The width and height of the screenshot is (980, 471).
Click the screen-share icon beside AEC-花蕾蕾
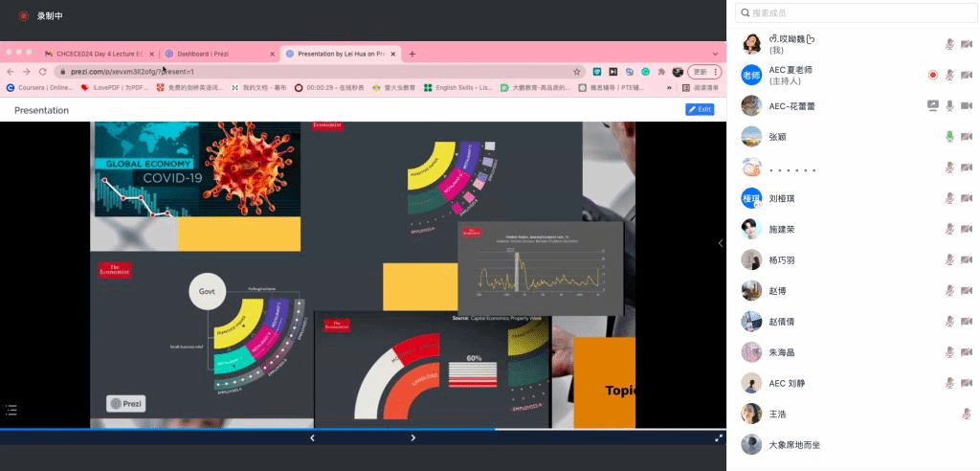pos(932,105)
